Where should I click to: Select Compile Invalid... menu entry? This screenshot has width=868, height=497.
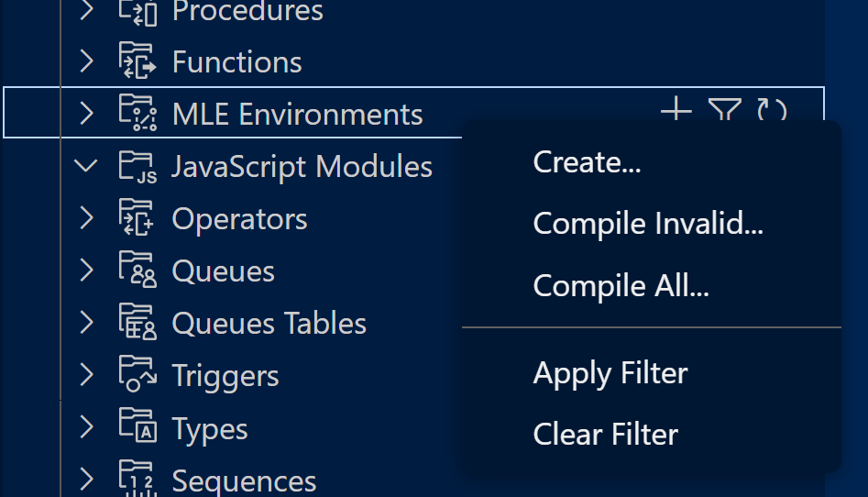(x=647, y=224)
